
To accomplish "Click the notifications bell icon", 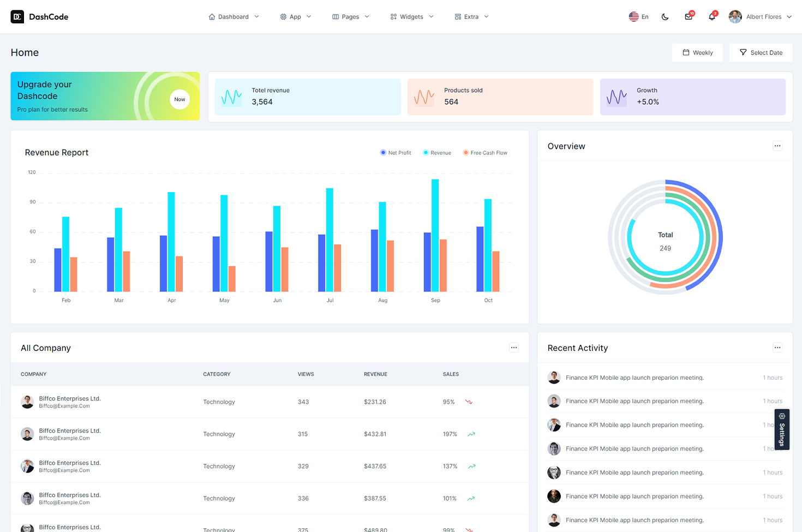I will pos(711,17).
